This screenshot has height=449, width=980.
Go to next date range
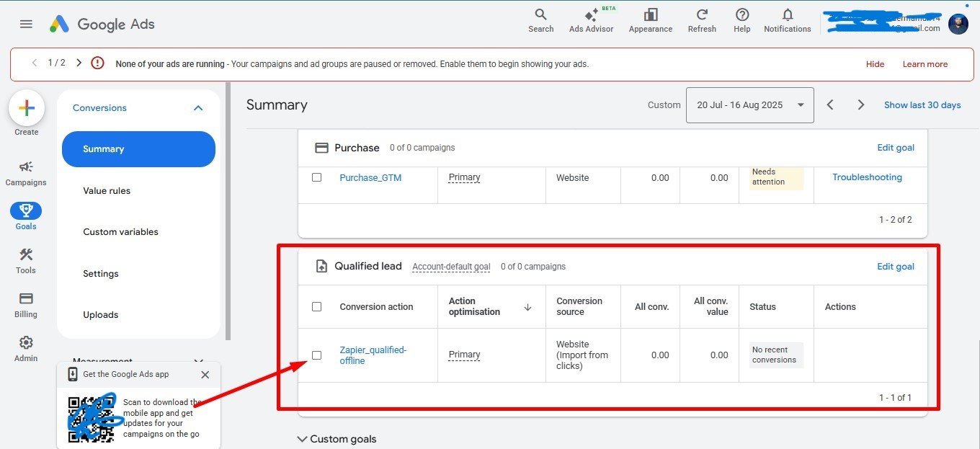tap(861, 105)
